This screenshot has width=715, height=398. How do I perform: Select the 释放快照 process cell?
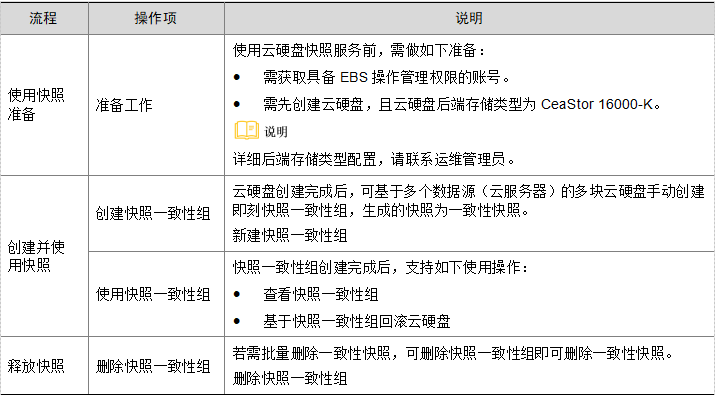(44, 366)
